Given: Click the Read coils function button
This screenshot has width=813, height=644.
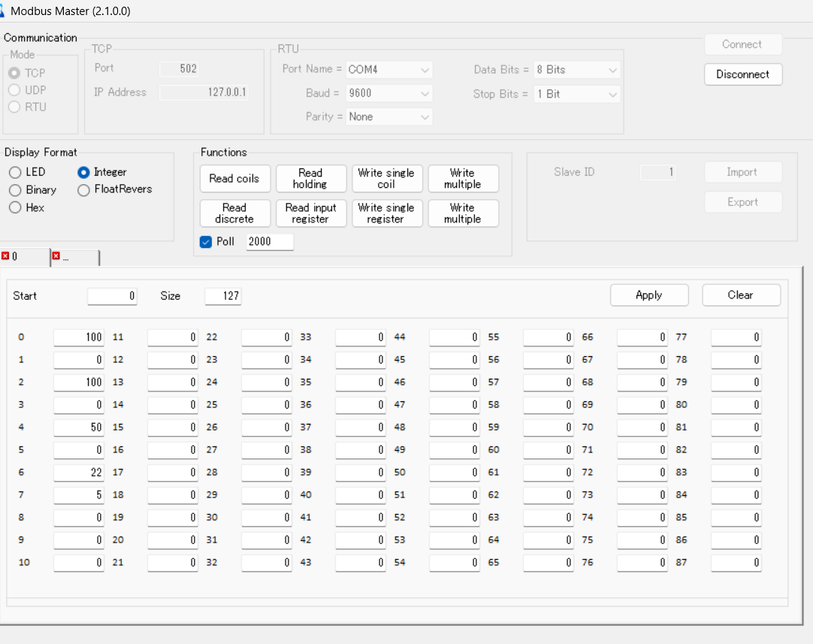Looking at the screenshot, I should click(x=234, y=179).
